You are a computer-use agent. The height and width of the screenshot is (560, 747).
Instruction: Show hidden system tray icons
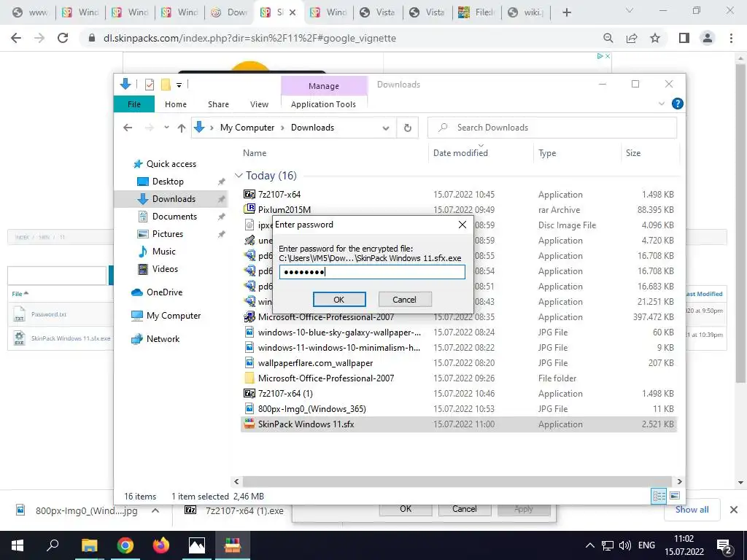[589, 545]
